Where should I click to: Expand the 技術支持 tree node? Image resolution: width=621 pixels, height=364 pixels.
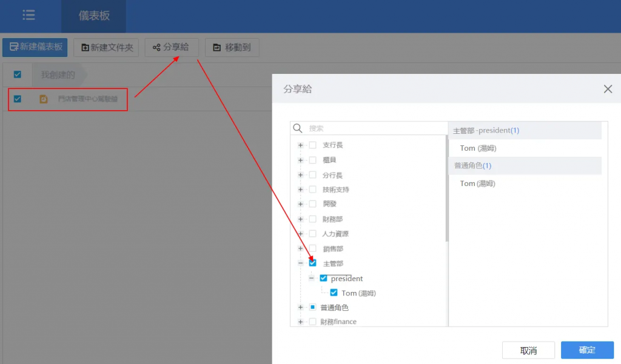pos(300,190)
